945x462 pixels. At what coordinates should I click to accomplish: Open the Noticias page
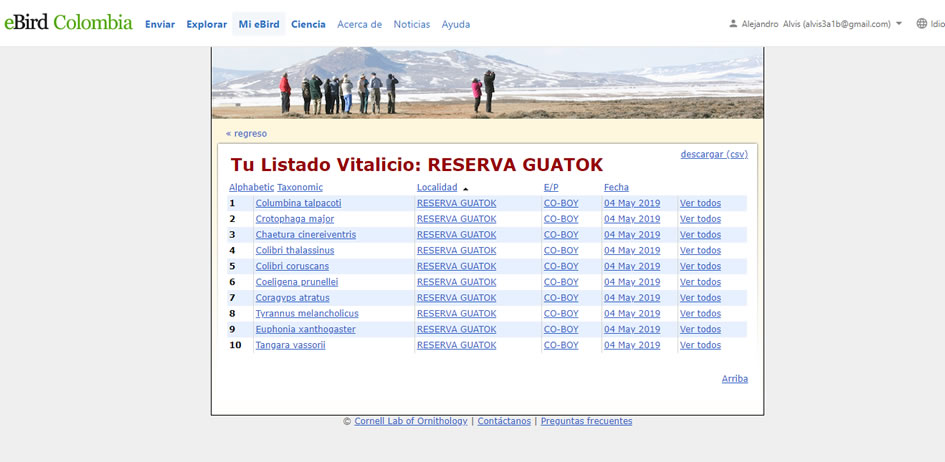[x=411, y=24]
